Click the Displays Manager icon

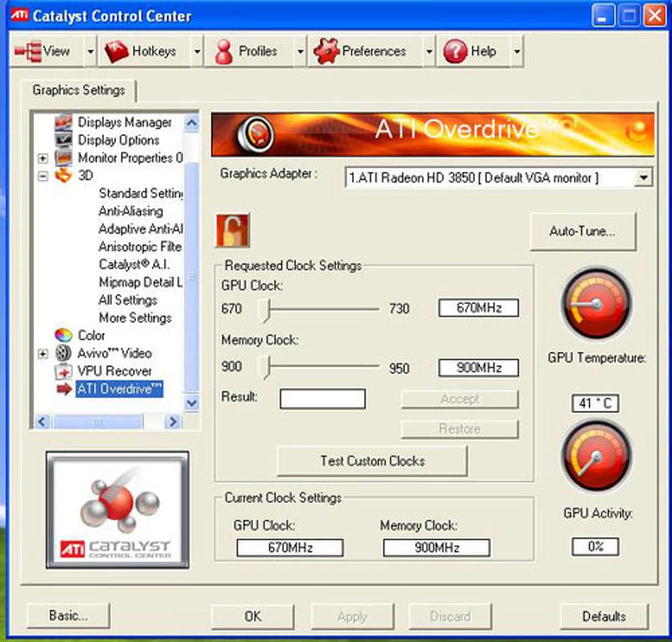[63, 122]
